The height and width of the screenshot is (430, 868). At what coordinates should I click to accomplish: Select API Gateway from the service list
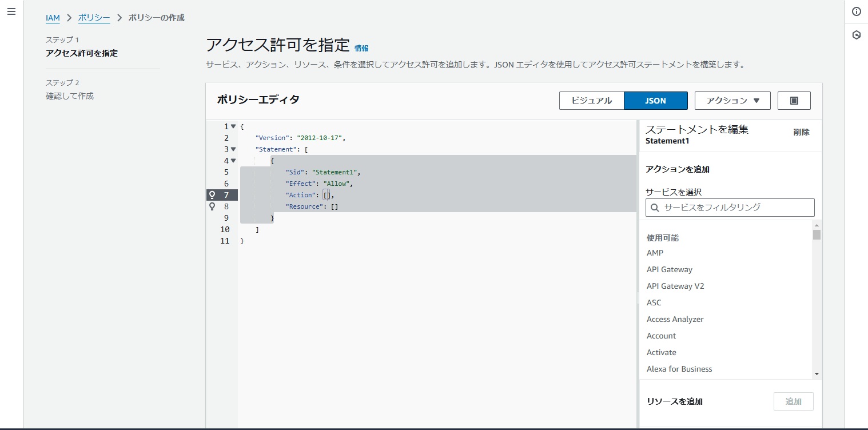coord(669,269)
